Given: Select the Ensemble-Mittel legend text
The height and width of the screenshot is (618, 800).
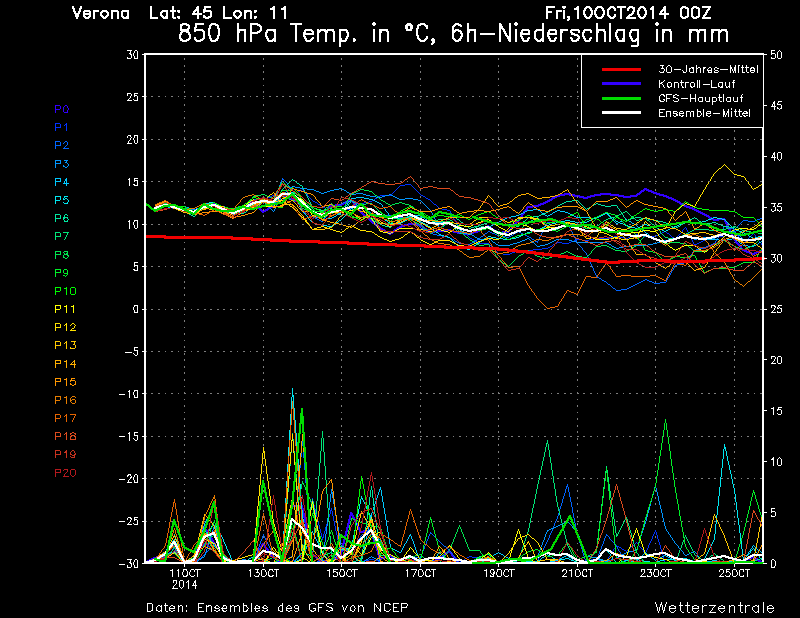Looking at the screenshot, I should coord(704,113).
